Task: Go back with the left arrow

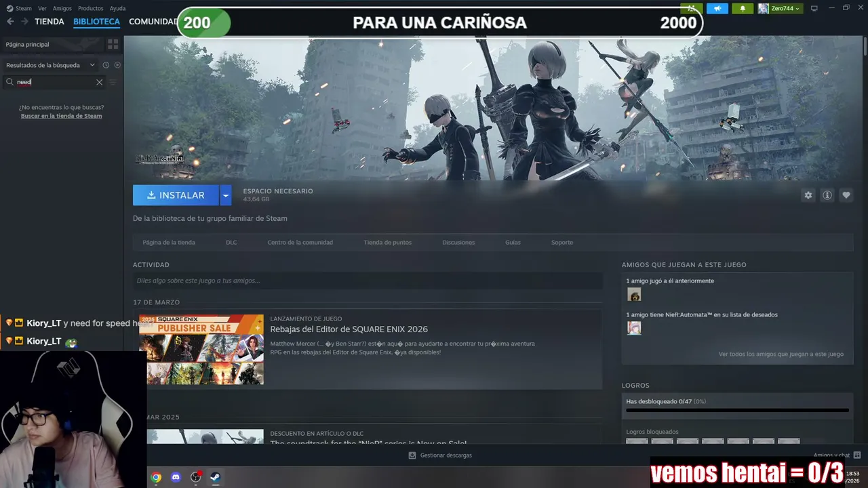Action: (10, 22)
